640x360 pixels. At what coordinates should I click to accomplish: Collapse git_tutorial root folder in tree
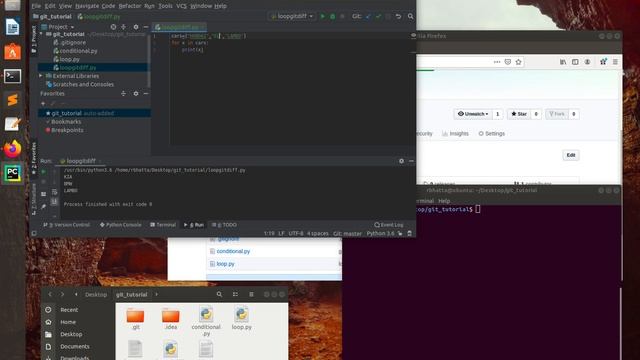42,34
